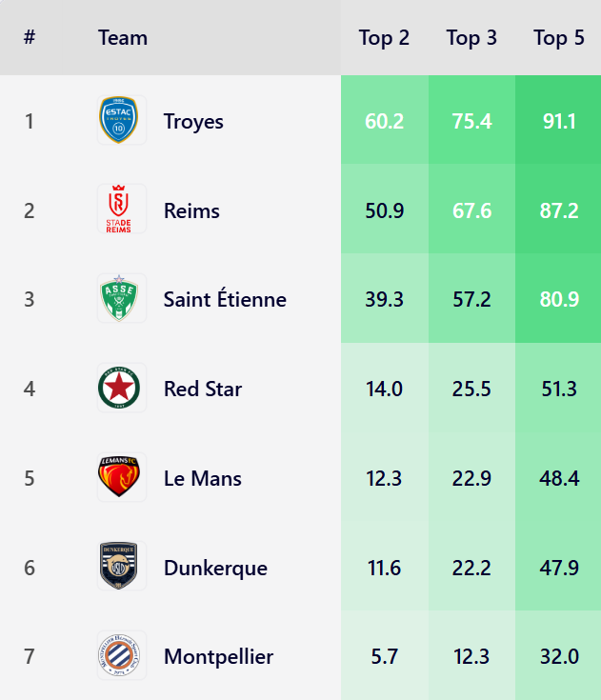601x700 pixels.
Task: Open the Reims team name link
Action: [x=191, y=210]
